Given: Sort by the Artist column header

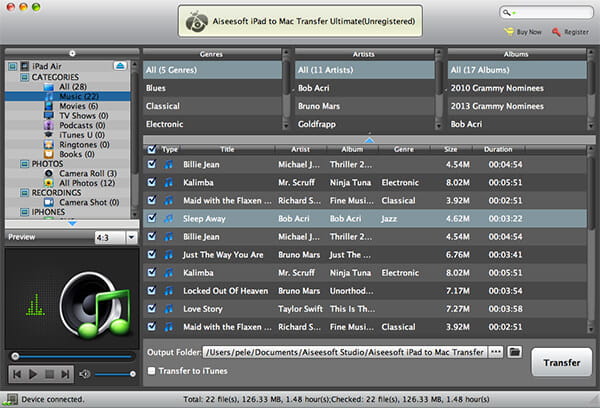Looking at the screenshot, I should coord(300,149).
